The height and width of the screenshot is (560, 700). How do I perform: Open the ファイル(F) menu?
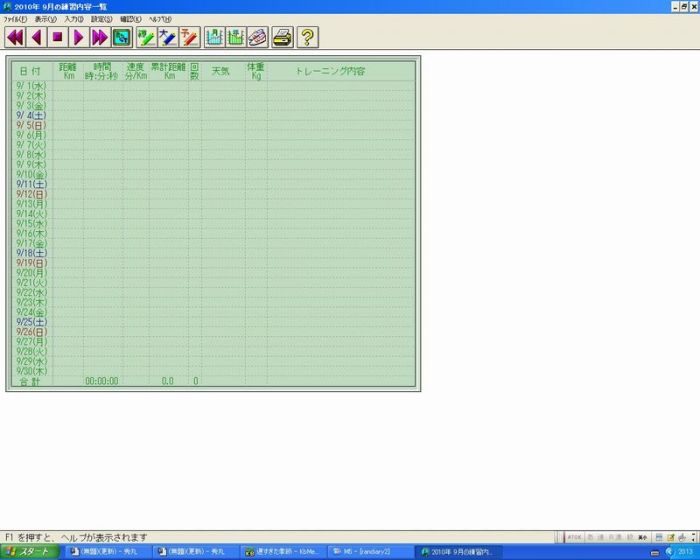tap(15, 19)
